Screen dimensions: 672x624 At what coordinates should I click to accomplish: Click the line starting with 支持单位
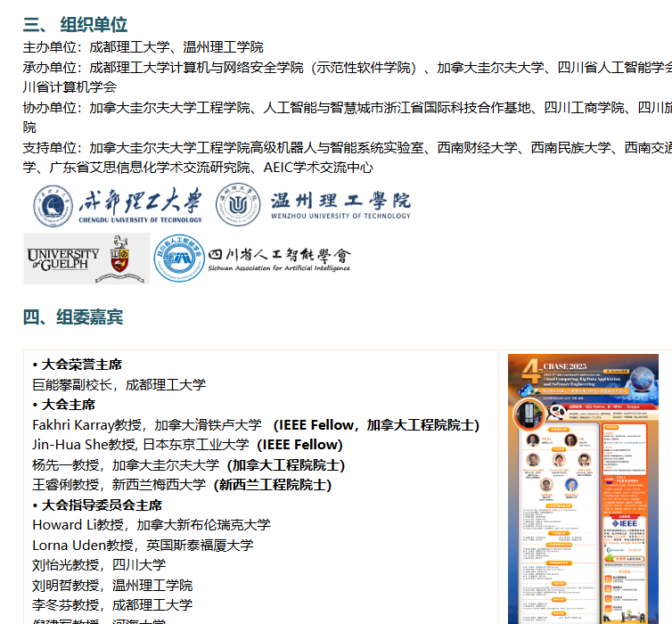coord(348,148)
